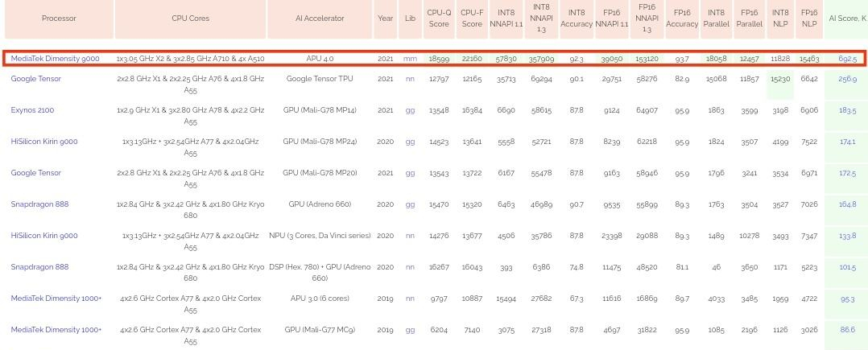Viewport: 868px width, 350px height.
Task: Click the AI Accelerator column header
Action: (x=320, y=19)
